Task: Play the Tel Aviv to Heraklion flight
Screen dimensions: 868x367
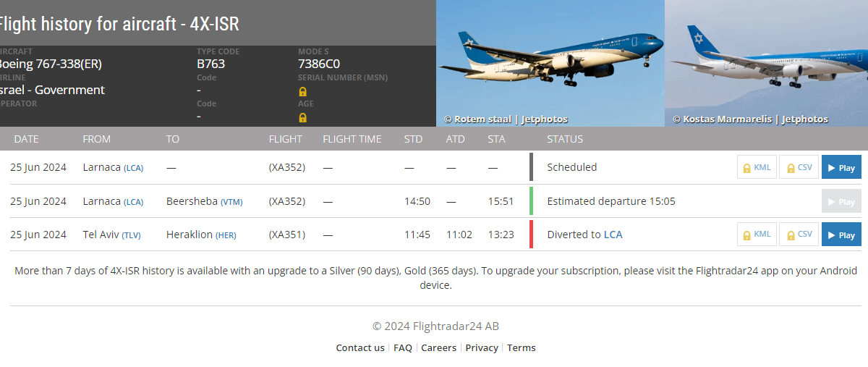Action: pyautogui.click(x=841, y=235)
